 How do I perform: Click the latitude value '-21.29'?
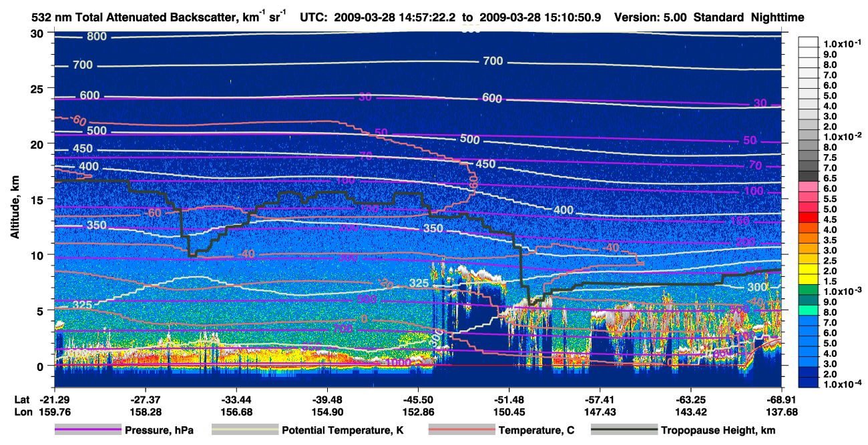point(54,399)
